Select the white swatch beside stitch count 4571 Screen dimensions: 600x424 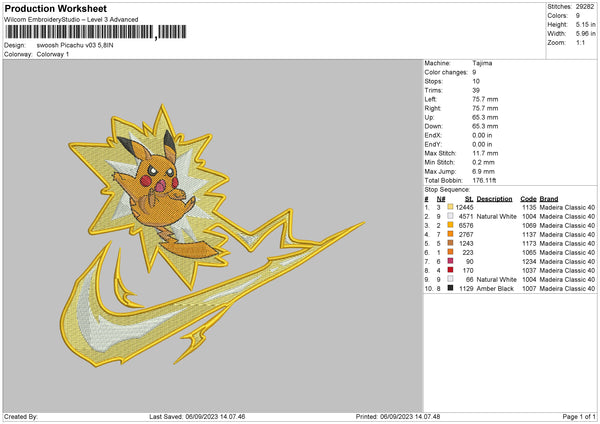tap(450, 216)
